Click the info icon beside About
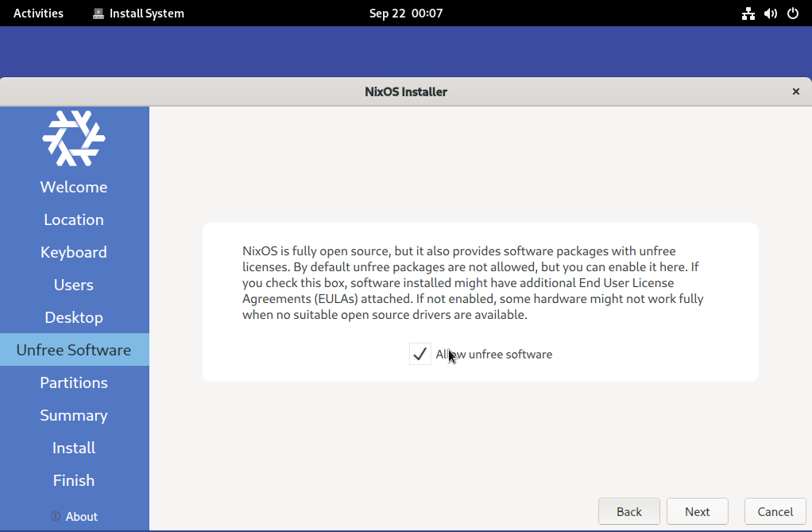This screenshot has width=812, height=532. tap(56, 517)
